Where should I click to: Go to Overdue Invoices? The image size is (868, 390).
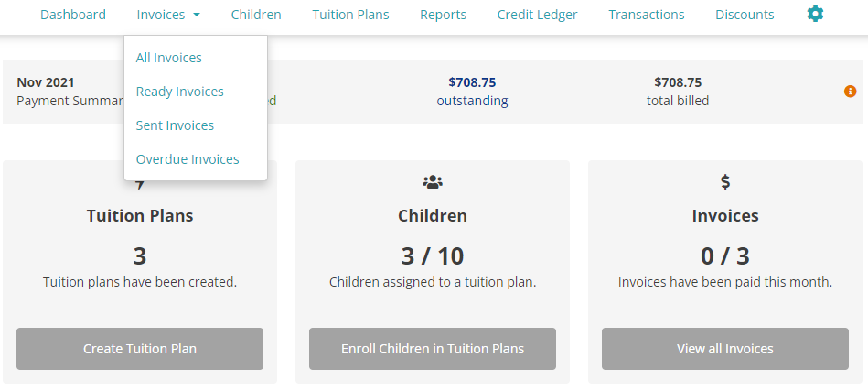pos(188,159)
